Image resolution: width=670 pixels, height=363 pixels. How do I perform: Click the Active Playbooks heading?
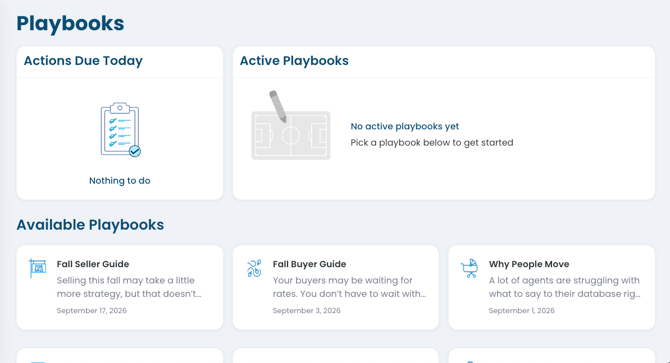click(x=294, y=61)
